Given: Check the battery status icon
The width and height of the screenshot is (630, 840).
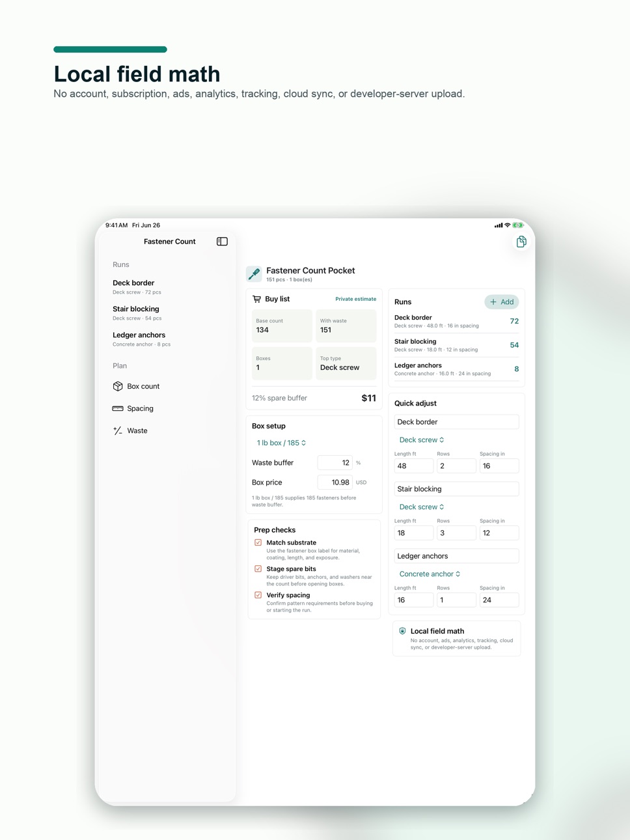Looking at the screenshot, I should pos(518,225).
